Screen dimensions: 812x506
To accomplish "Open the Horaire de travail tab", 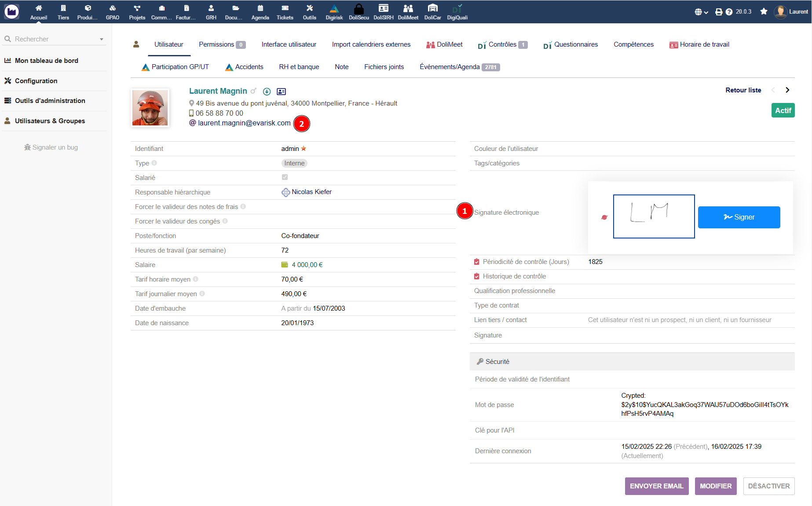I will pos(699,44).
